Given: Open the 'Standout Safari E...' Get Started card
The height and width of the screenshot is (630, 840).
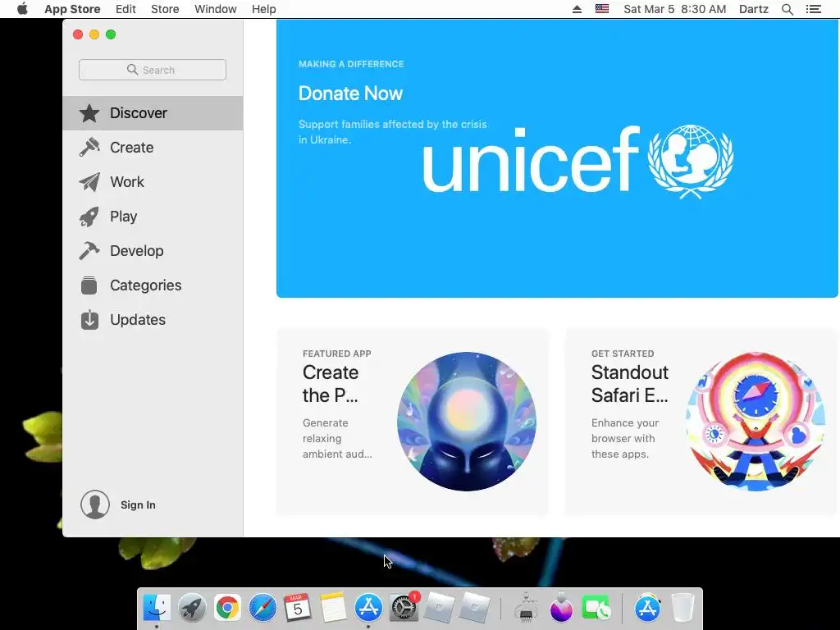Looking at the screenshot, I should [x=702, y=422].
